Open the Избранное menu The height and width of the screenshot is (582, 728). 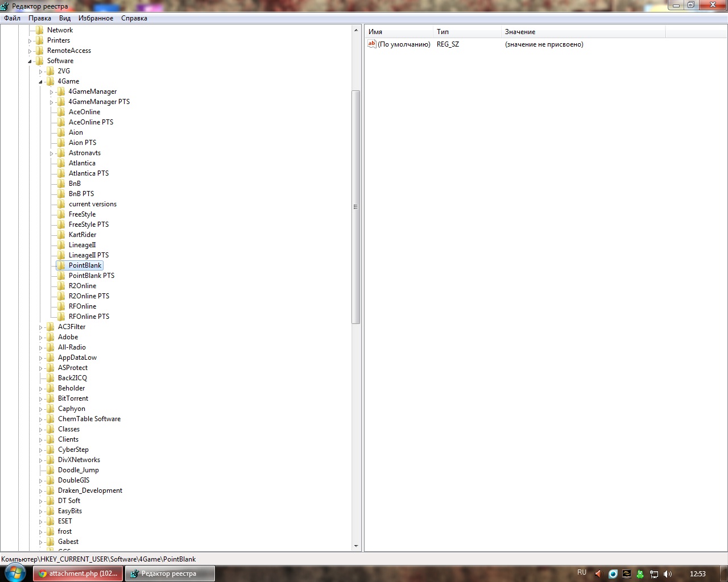[x=96, y=18]
